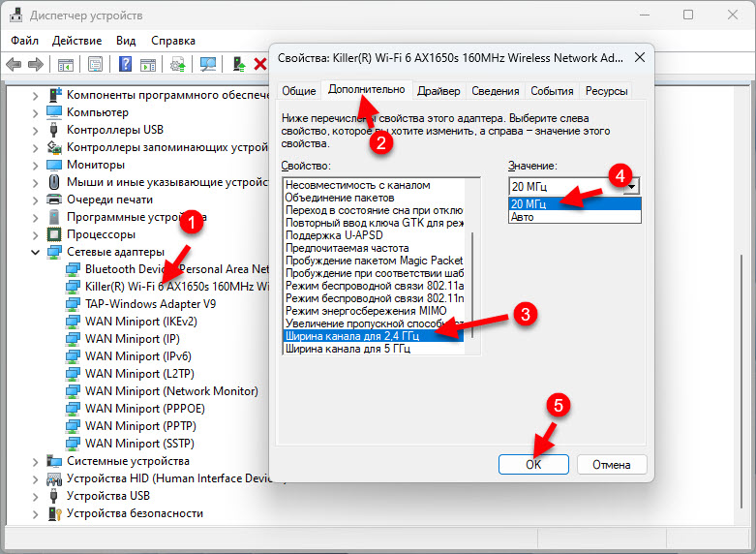
Task: Choose the Авто option in the value list
Action: pos(523,217)
